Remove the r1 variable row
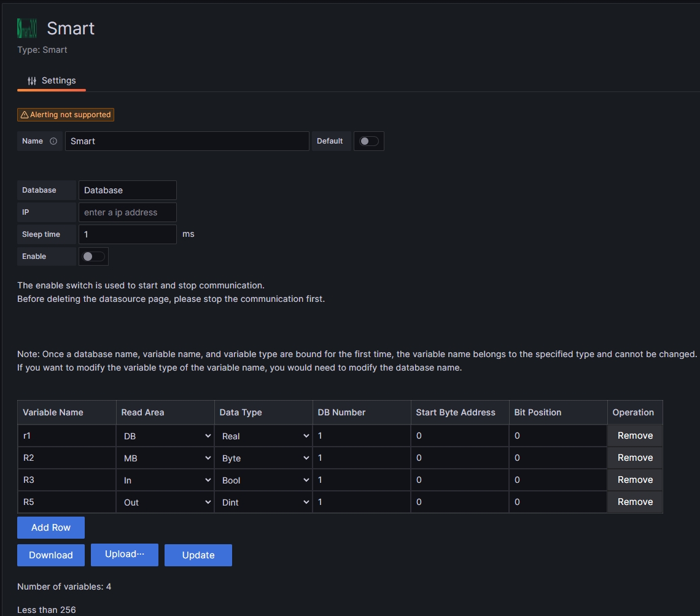Viewport: 700px width, 616px height. pyautogui.click(x=635, y=436)
